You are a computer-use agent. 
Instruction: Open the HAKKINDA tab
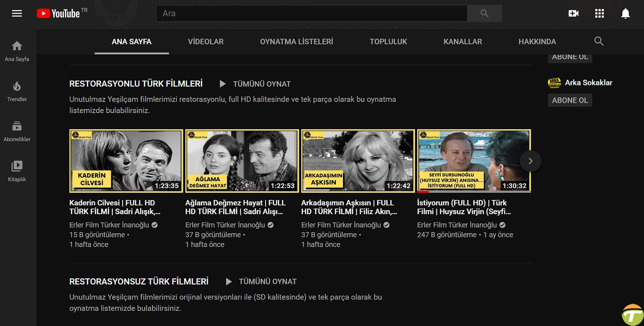click(x=537, y=41)
